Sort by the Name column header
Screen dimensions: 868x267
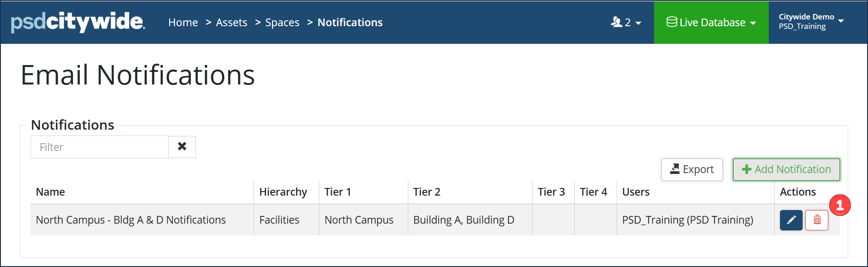[51, 192]
